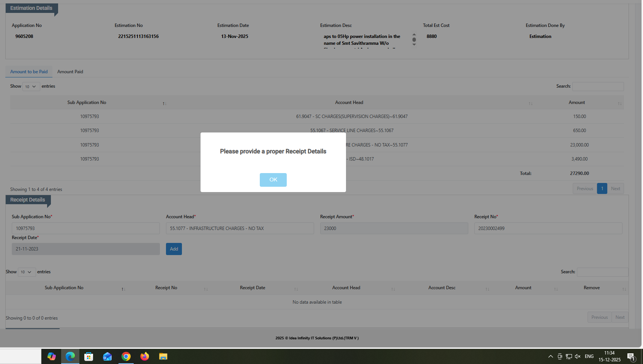The image size is (643, 364).
Task: Open Microsoft Store from the taskbar
Action: (x=89, y=356)
